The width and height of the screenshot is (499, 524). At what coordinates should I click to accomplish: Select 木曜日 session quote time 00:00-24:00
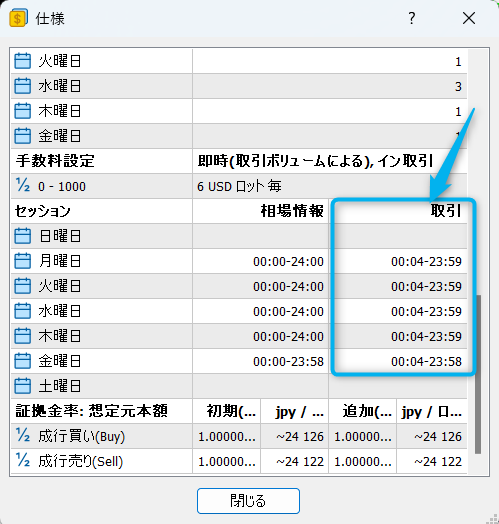288,337
